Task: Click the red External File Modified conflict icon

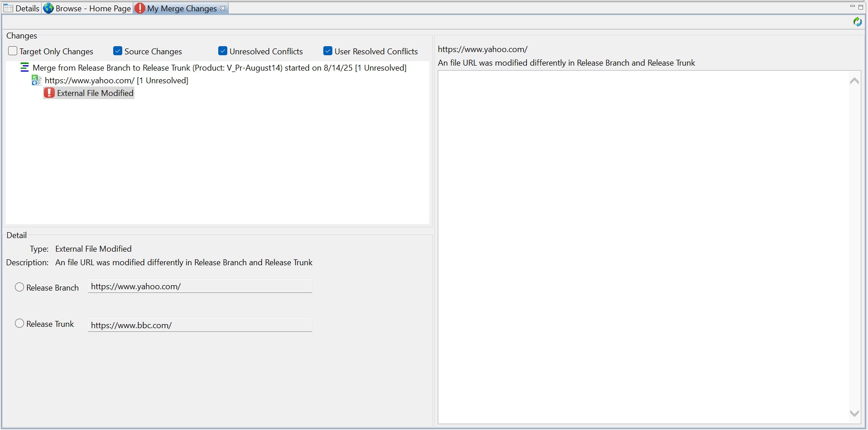Action: (x=49, y=93)
